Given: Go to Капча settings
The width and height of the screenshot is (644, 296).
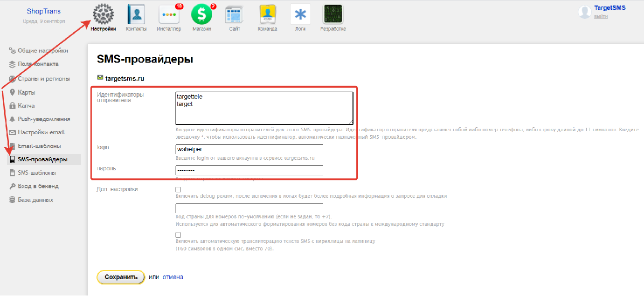Looking at the screenshot, I should click(x=26, y=106).
